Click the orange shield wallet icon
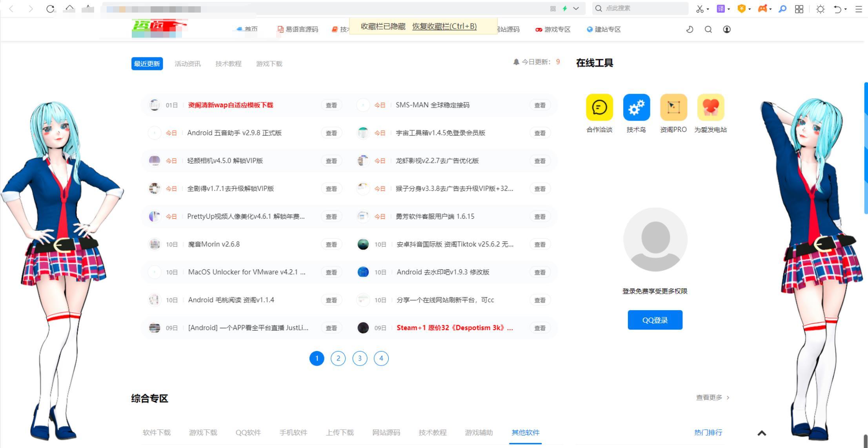The width and height of the screenshot is (868, 448). point(741,9)
